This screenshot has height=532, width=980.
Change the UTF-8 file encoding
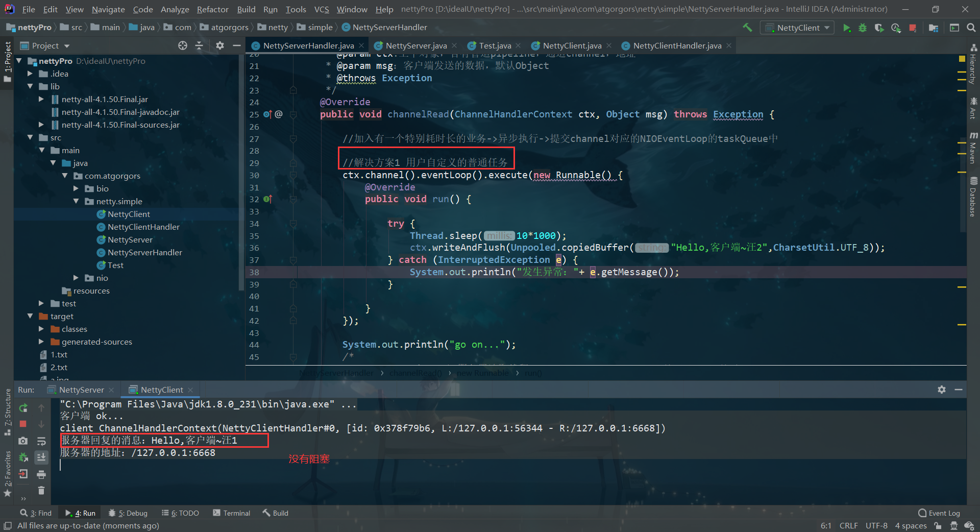coord(876,526)
